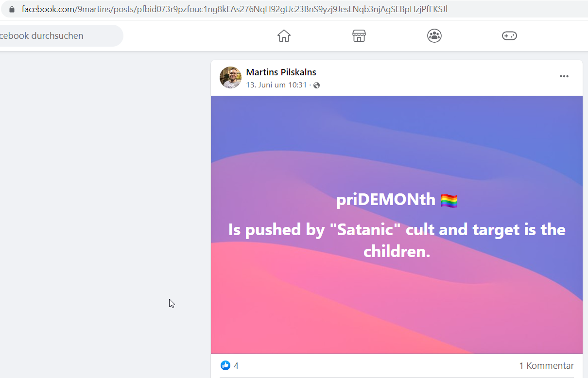
Task: Click the priDEMONth post text
Action: point(385,200)
